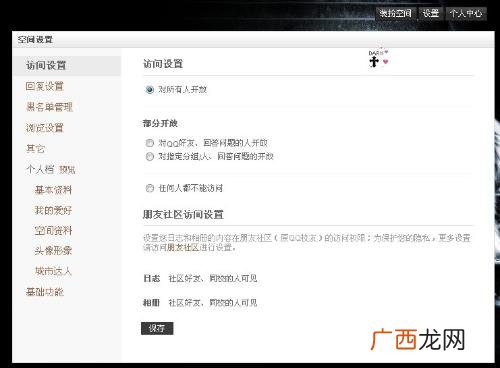
Task: Open 基本资料 sub-item
Action: pos(53,190)
